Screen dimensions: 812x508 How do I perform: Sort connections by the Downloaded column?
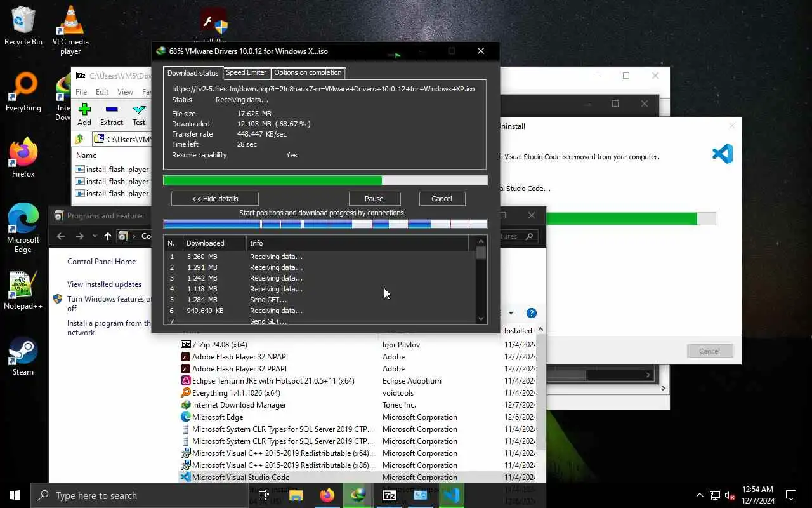point(214,243)
